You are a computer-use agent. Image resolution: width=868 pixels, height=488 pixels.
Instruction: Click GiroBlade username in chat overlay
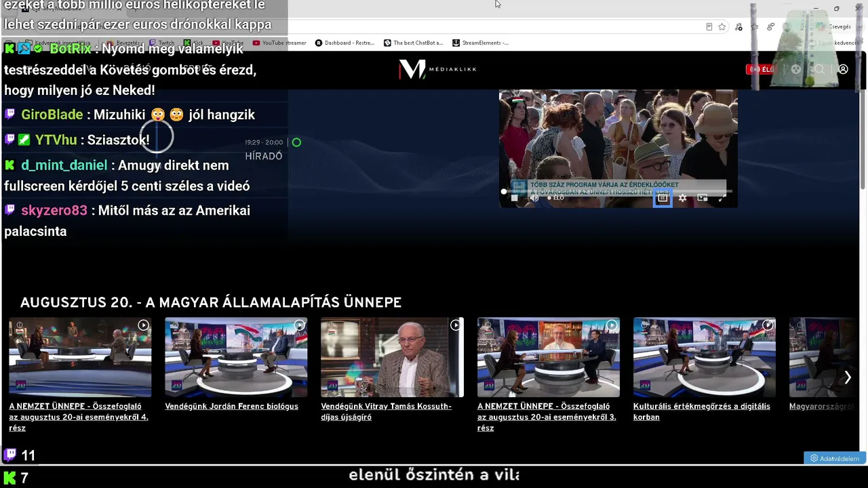[52, 115]
